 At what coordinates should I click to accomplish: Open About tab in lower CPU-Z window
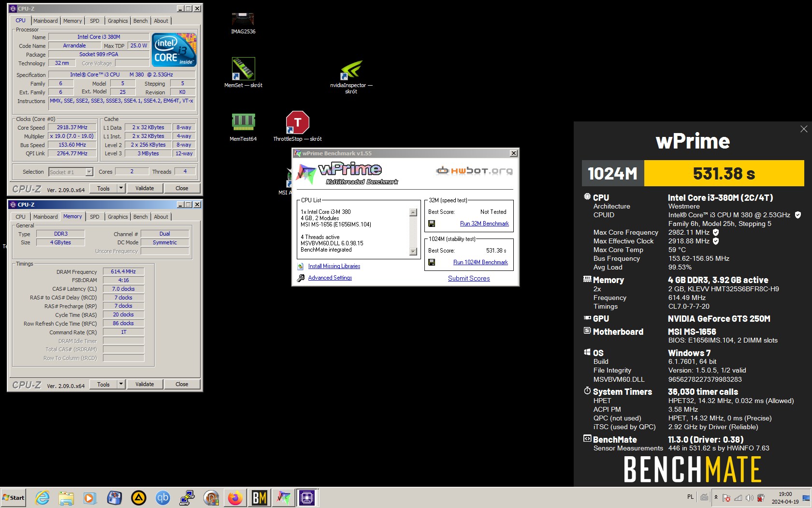[x=161, y=217]
